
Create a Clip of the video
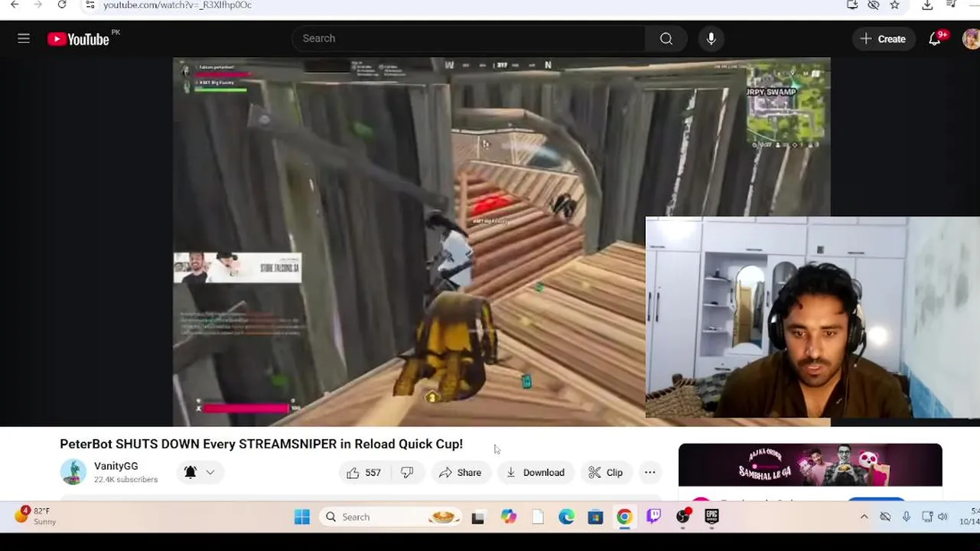(x=606, y=472)
